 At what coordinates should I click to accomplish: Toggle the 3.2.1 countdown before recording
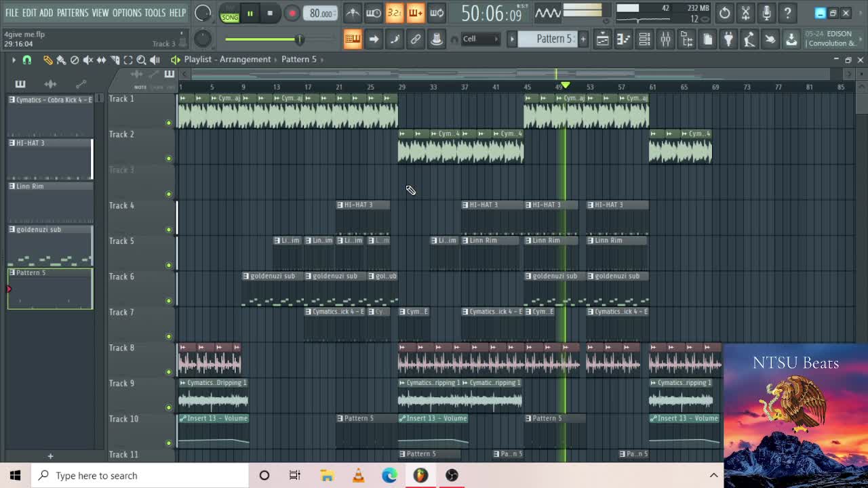click(395, 13)
